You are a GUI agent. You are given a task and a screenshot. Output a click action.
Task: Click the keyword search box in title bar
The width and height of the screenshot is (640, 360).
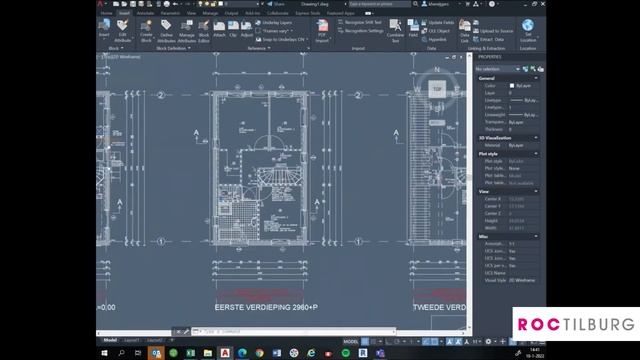click(380, 4)
